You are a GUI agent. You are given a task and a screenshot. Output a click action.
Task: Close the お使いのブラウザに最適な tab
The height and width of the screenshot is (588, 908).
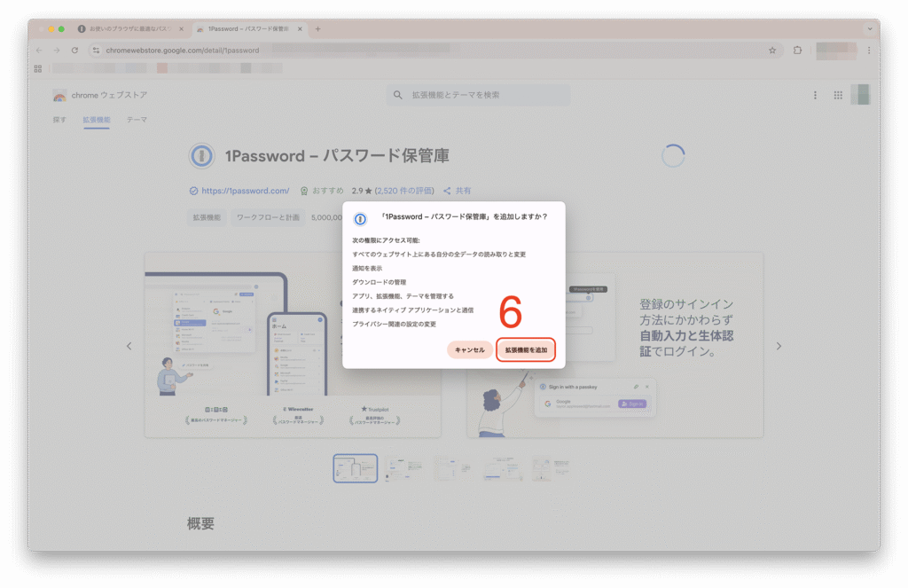(181, 29)
